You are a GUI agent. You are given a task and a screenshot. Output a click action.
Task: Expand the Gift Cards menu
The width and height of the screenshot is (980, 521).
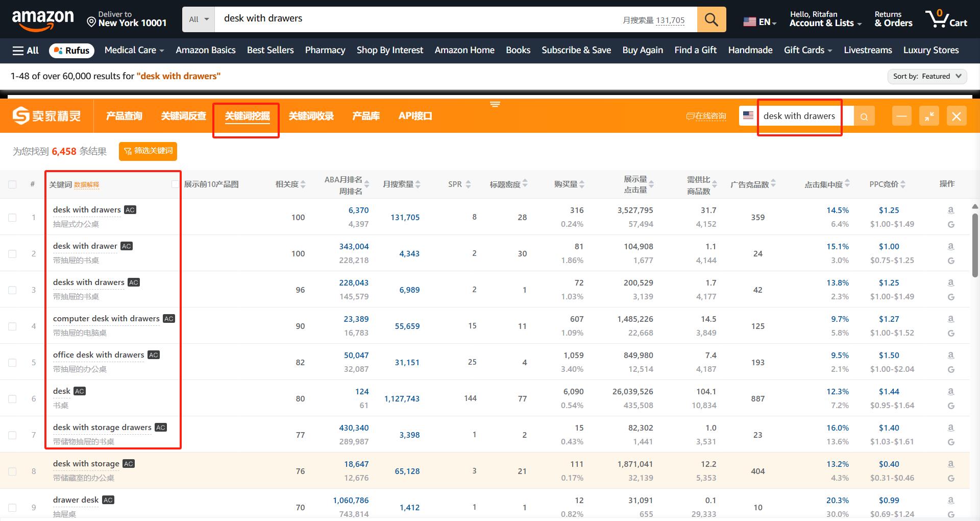pyautogui.click(x=808, y=50)
